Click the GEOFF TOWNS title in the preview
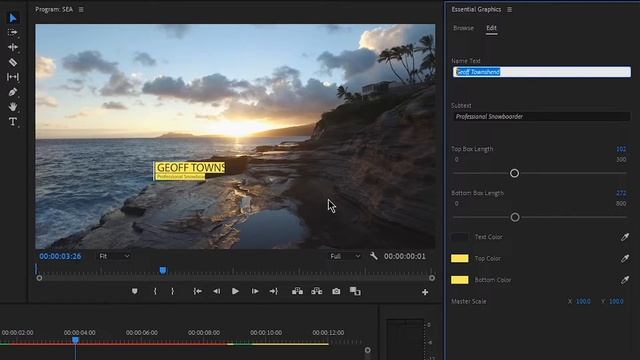Screen dimensions: 640x360 (190, 167)
